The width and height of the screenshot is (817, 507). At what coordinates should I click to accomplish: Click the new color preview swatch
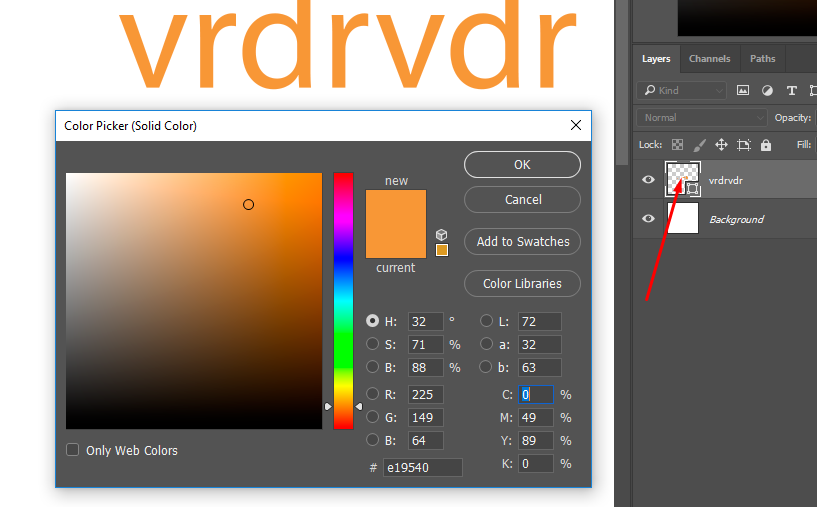(x=396, y=207)
